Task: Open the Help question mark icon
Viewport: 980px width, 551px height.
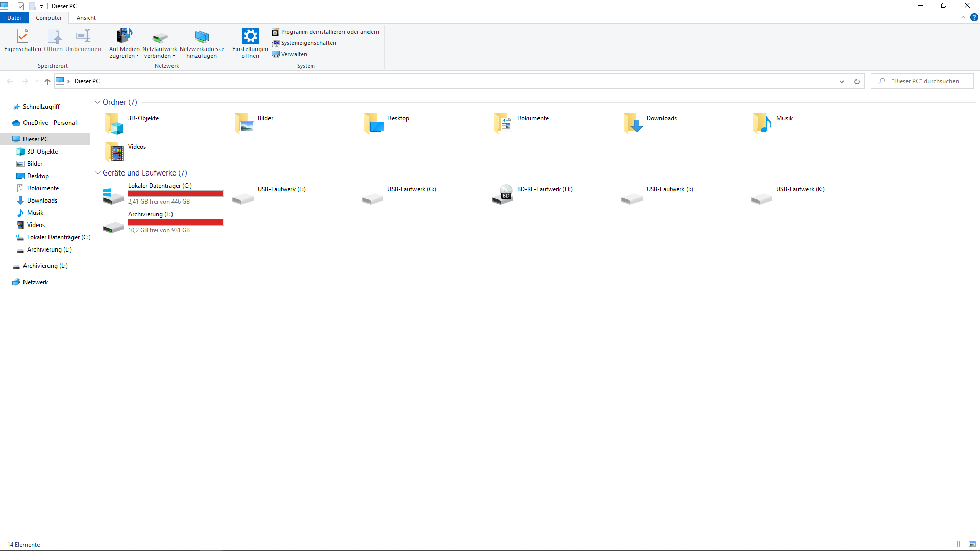Action: point(974,18)
